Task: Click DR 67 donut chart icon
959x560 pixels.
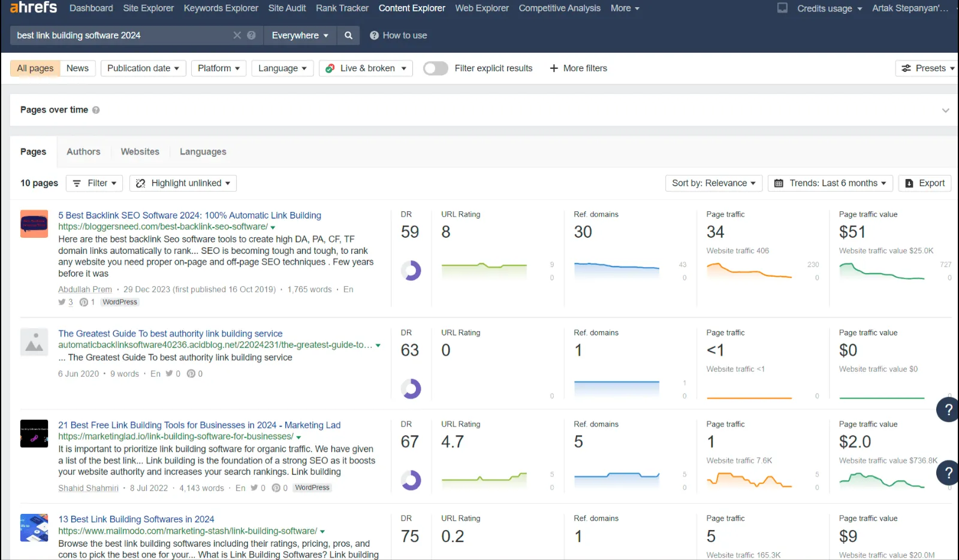Action: 411,480
